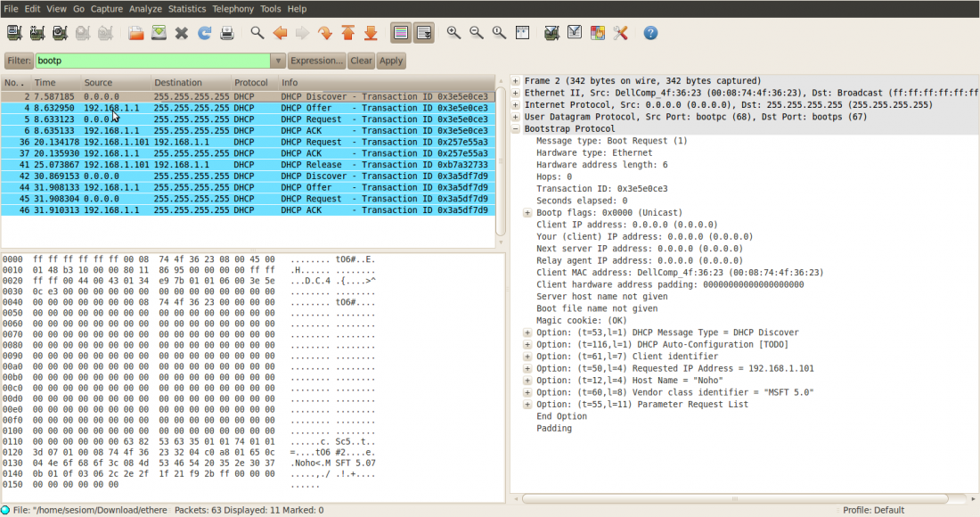Select packet 46 DHCP ACK row

pyautogui.click(x=249, y=210)
